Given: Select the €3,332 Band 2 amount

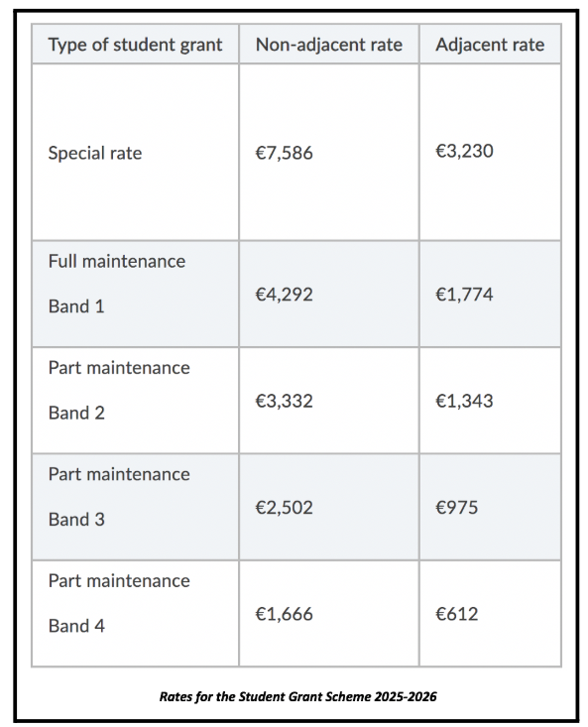Looking at the screenshot, I should (284, 401).
